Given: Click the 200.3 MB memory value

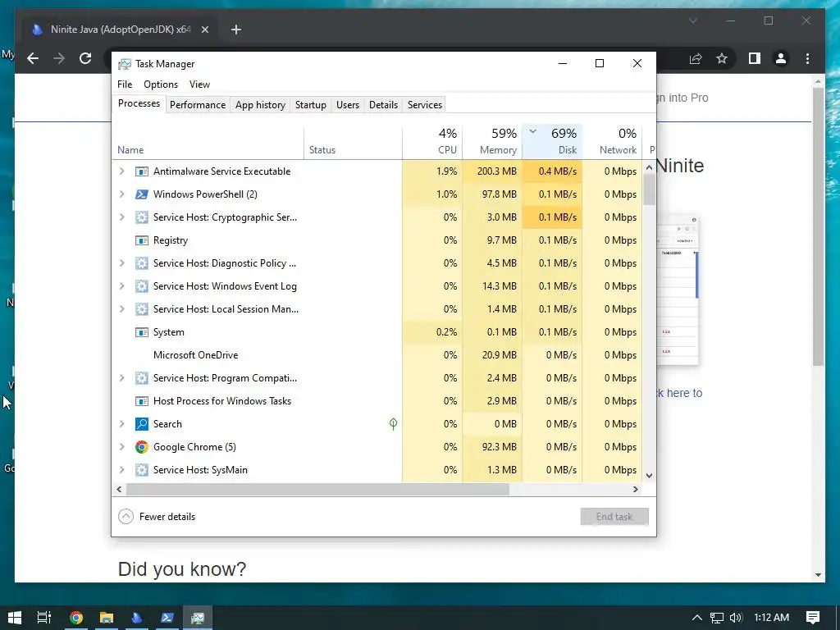Looking at the screenshot, I should click(496, 171).
